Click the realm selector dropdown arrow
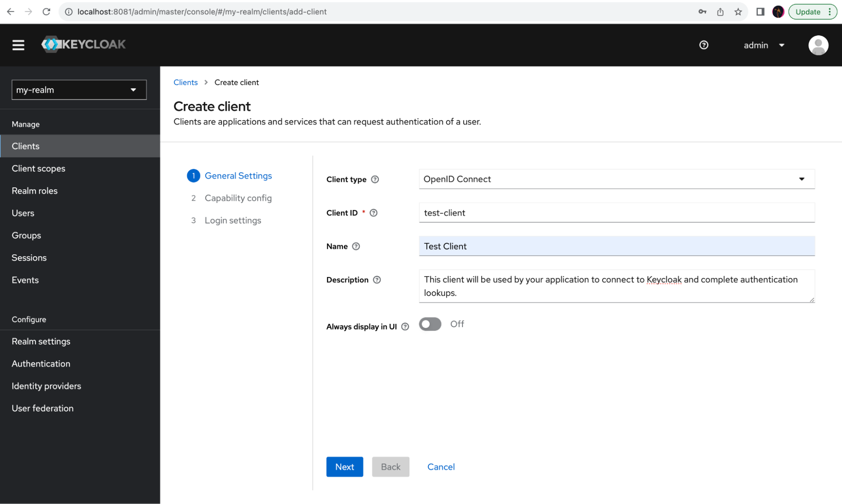Image resolution: width=842 pixels, height=504 pixels. (x=133, y=89)
